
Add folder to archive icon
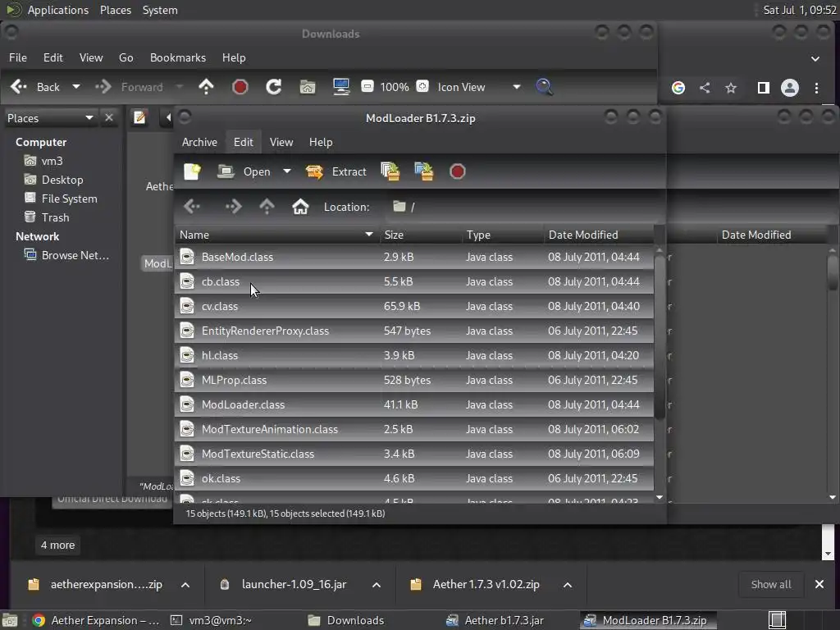[424, 171]
